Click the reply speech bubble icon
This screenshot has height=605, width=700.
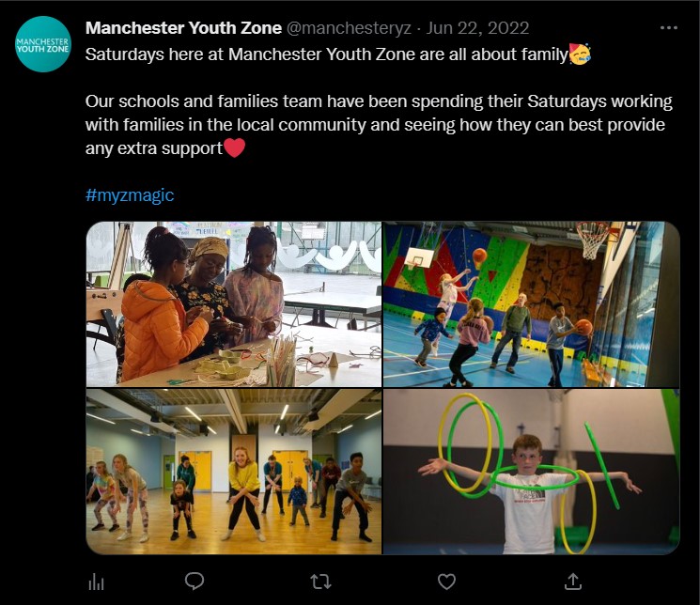coord(194,581)
